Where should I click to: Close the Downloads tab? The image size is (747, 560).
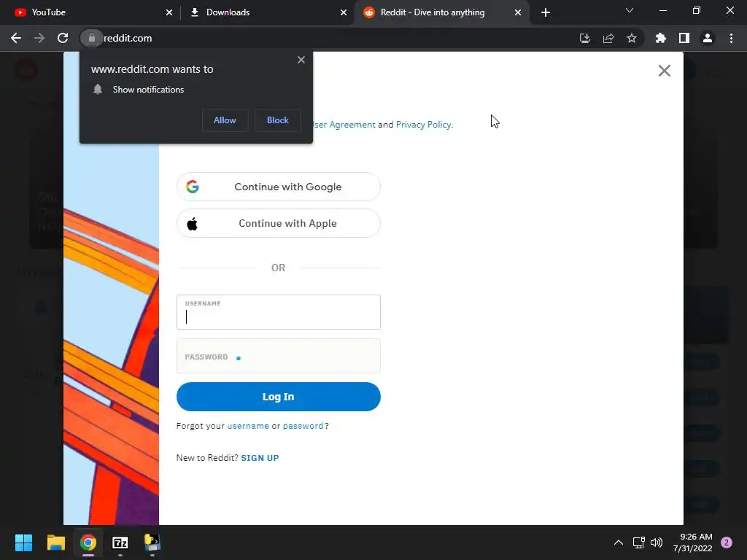point(344,12)
